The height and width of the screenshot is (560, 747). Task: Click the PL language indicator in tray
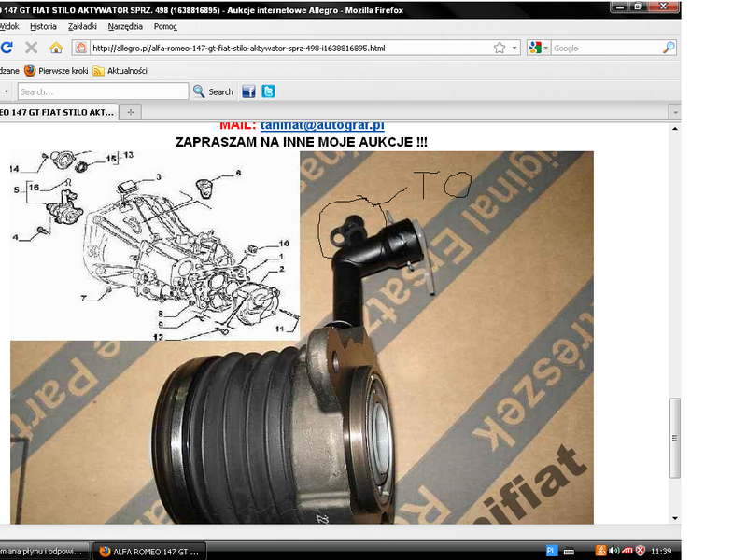[x=551, y=551]
